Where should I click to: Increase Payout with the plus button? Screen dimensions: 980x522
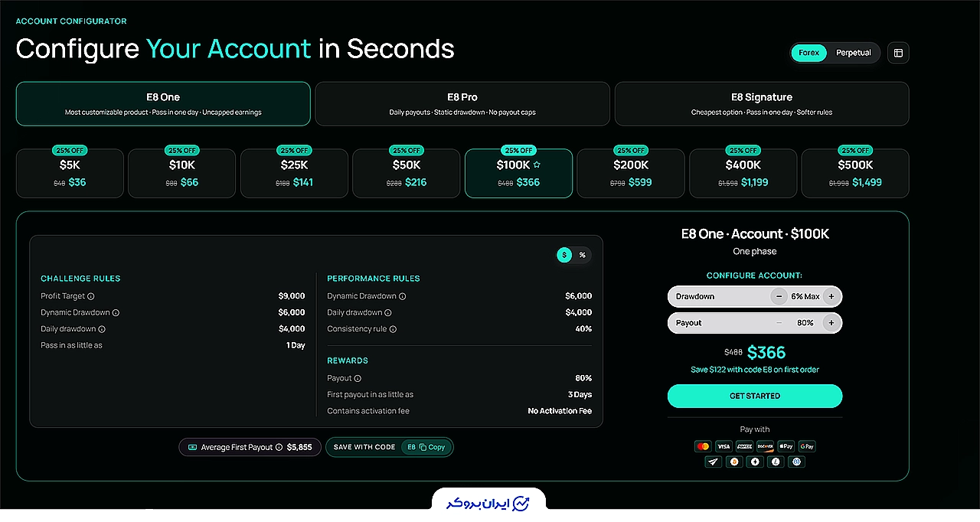pos(831,323)
